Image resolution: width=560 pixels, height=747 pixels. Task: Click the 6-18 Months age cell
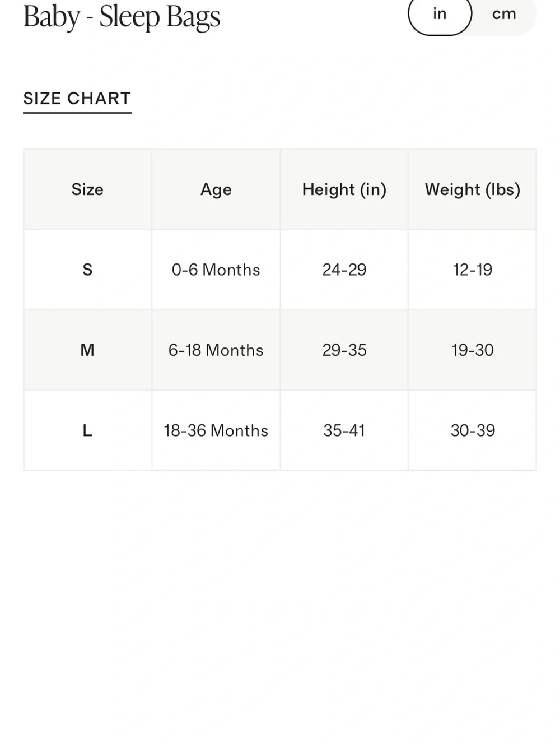pos(216,350)
